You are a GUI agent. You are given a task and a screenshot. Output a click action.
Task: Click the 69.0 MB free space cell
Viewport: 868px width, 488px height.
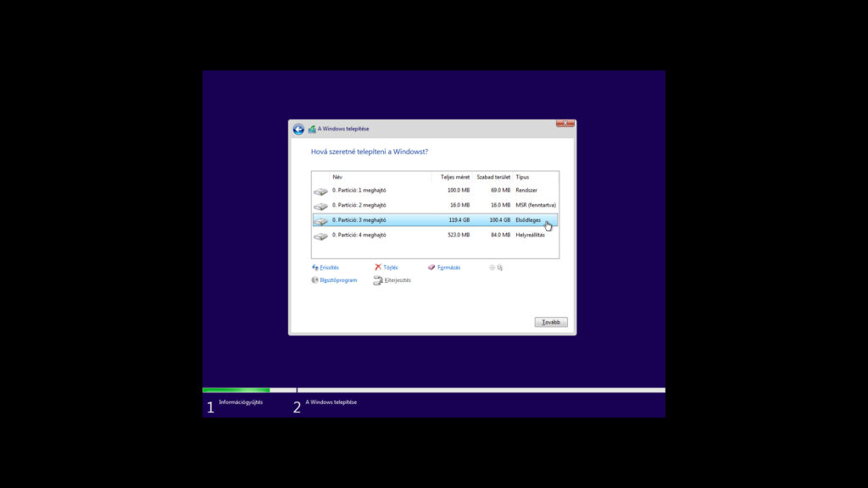(500, 191)
